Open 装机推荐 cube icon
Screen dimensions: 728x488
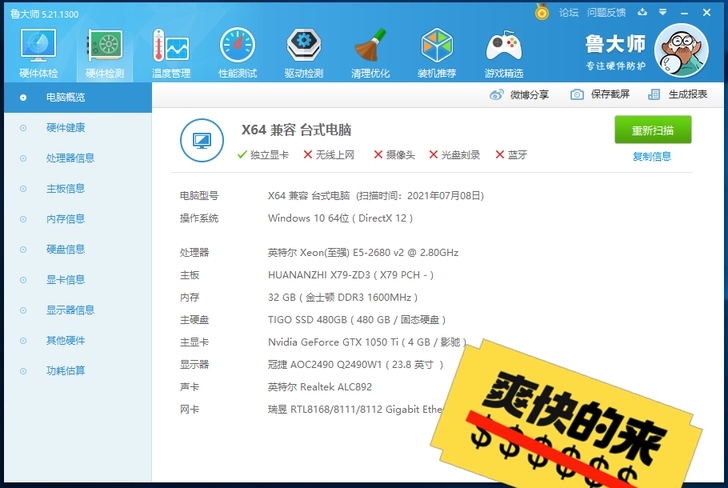(x=436, y=53)
